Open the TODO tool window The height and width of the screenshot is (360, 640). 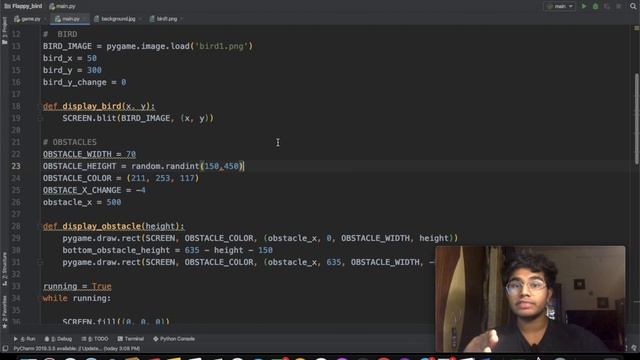pyautogui.click(x=95, y=339)
